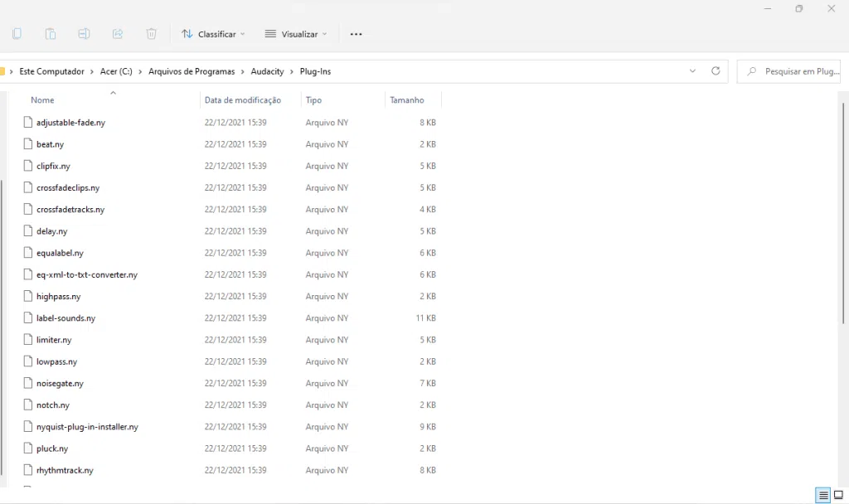
Task: Open the Visualizar view dropdown
Action: click(296, 34)
